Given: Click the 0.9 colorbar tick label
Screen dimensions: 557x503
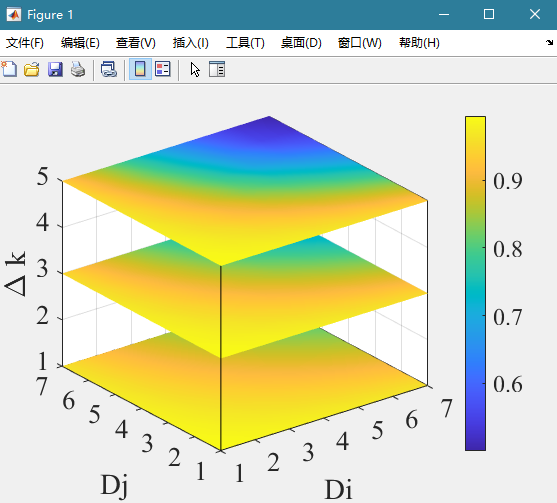Looking at the screenshot, I should pyautogui.click(x=508, y=181).
